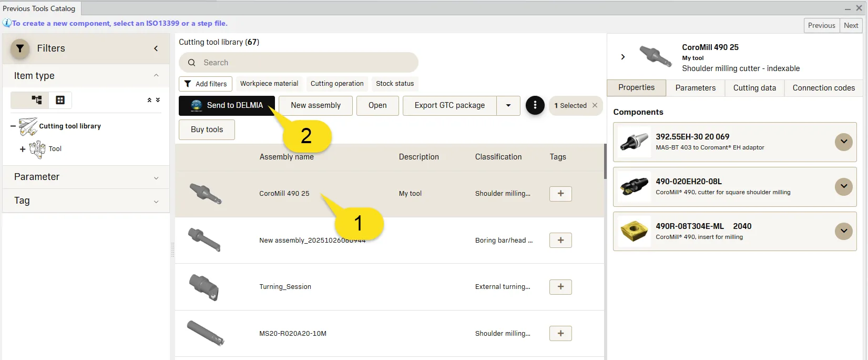The width and height of the screenshot is (868, 360).
Task: Click the Filters funnel icon
Action: 20,48
